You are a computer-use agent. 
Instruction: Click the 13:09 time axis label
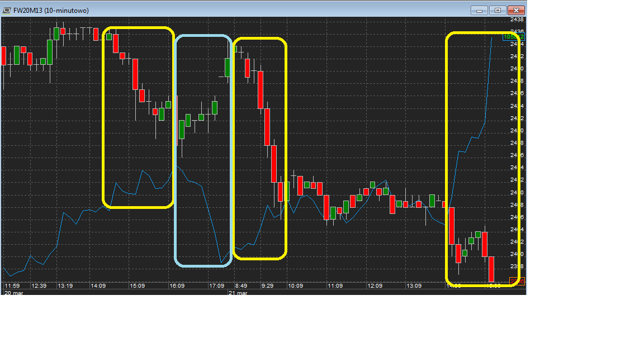[x=414, y=285]
